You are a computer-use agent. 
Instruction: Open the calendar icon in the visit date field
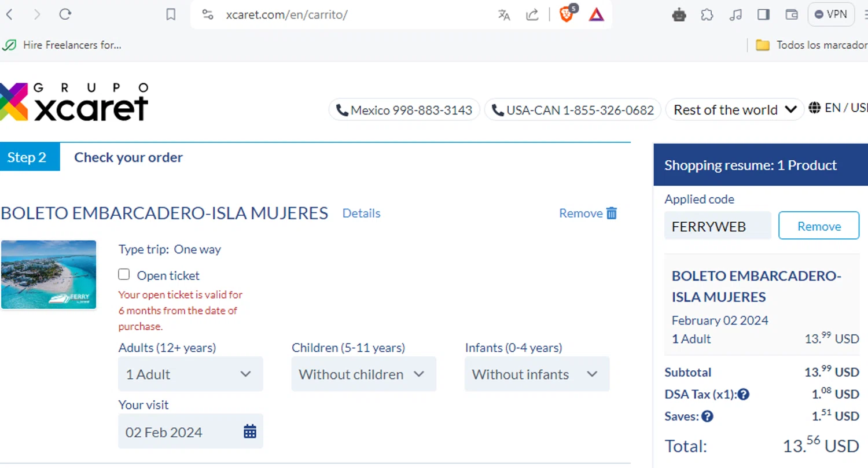250,432
